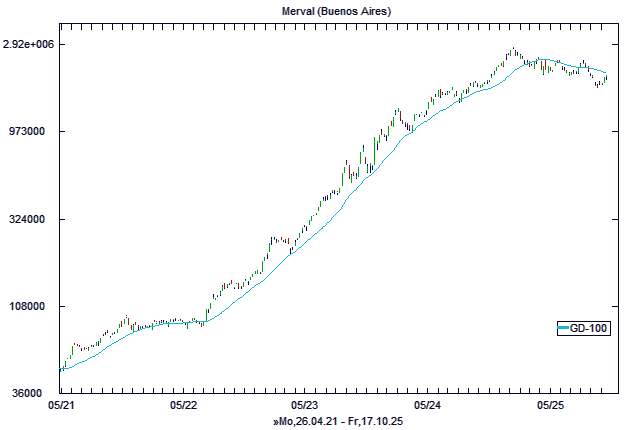Click the » arrow before the date range
This screenshot has width=630, height=430.
click(x=276, y=422)
